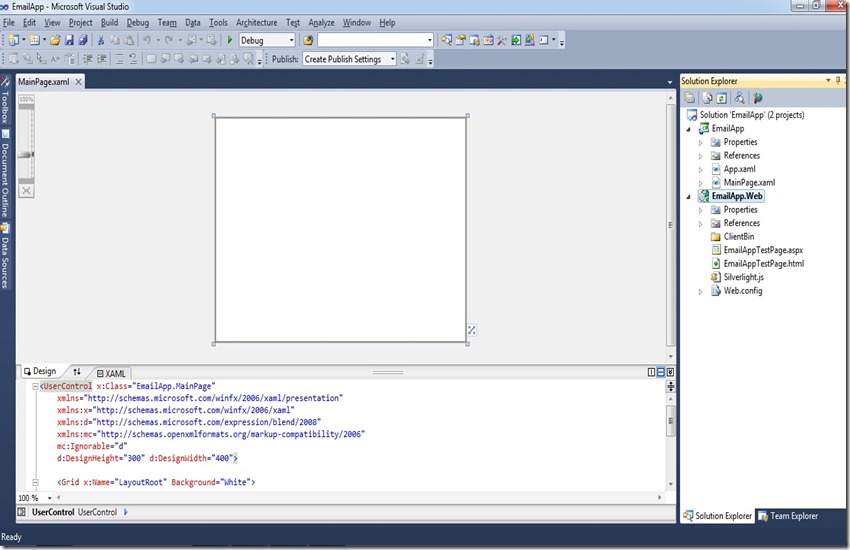Collapse the Grid LayoutRoot XAML outline node
This screenshot has width=850, height=550.
pyautogui.click(x=35, y=482)
